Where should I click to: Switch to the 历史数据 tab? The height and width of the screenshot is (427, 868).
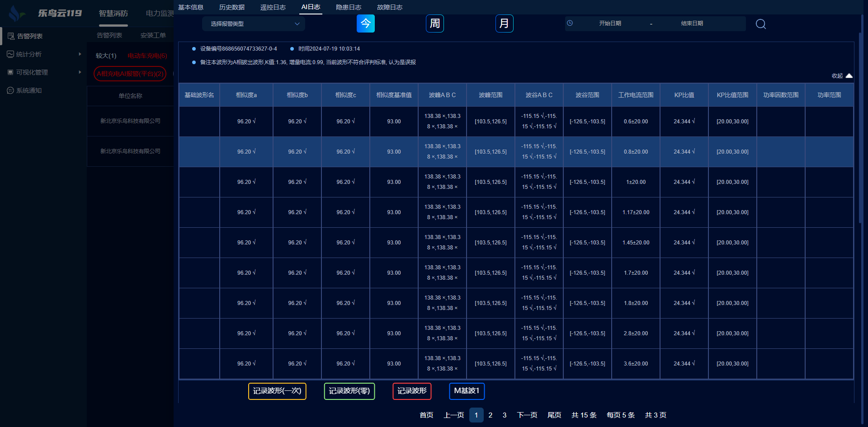pos(232,7)
